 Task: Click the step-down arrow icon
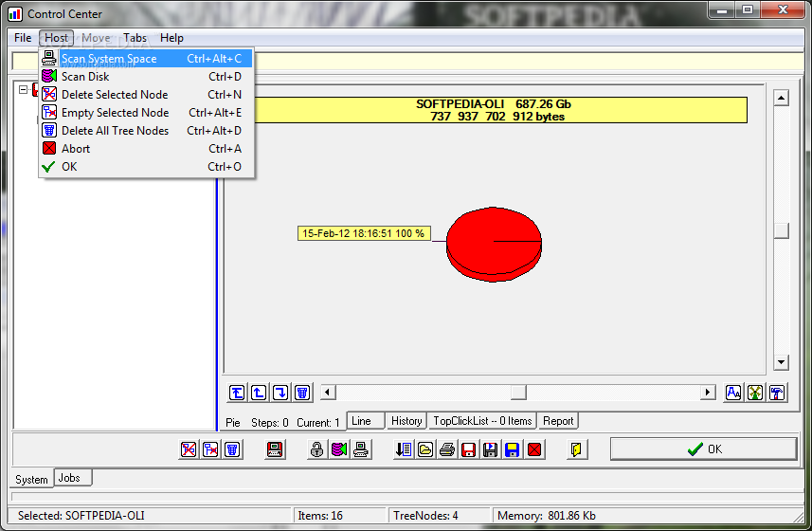pos(280,393)
